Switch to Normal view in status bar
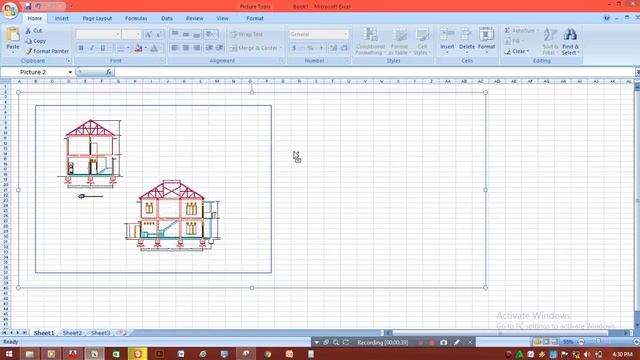Viewport: 640px width, 360px height. pos(537,342)
